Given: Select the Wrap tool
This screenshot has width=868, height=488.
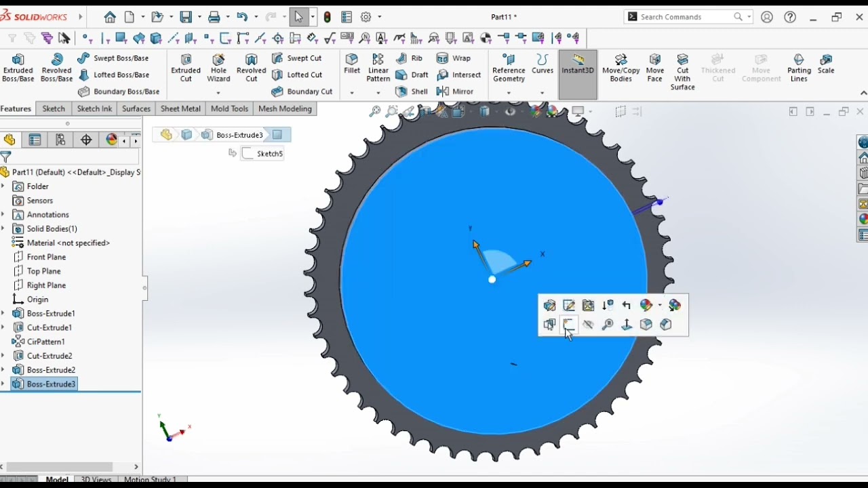Looking at the screenshot, I should click(454, 58).
